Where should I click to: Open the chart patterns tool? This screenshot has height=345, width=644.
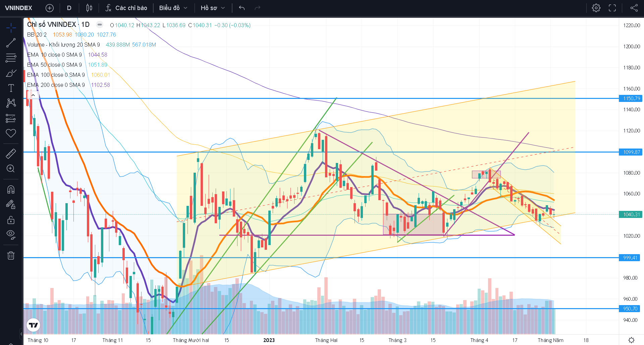pyautogui.click(x=11, y=103)
